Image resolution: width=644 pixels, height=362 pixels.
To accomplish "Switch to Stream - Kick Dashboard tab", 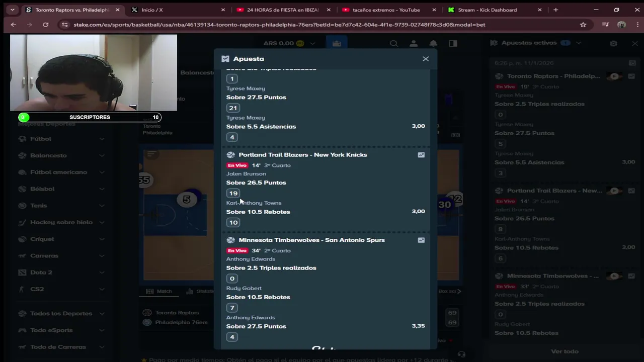I will pos(495,10).
